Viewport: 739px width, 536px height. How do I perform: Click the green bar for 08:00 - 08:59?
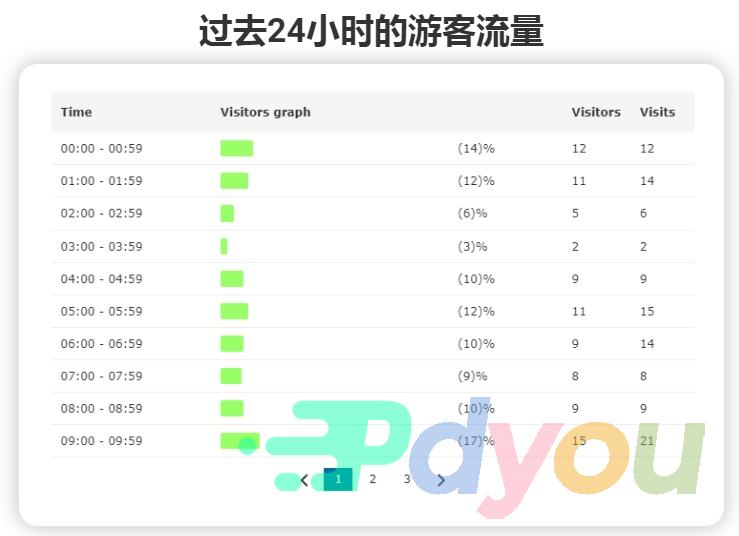click(232, 409)
